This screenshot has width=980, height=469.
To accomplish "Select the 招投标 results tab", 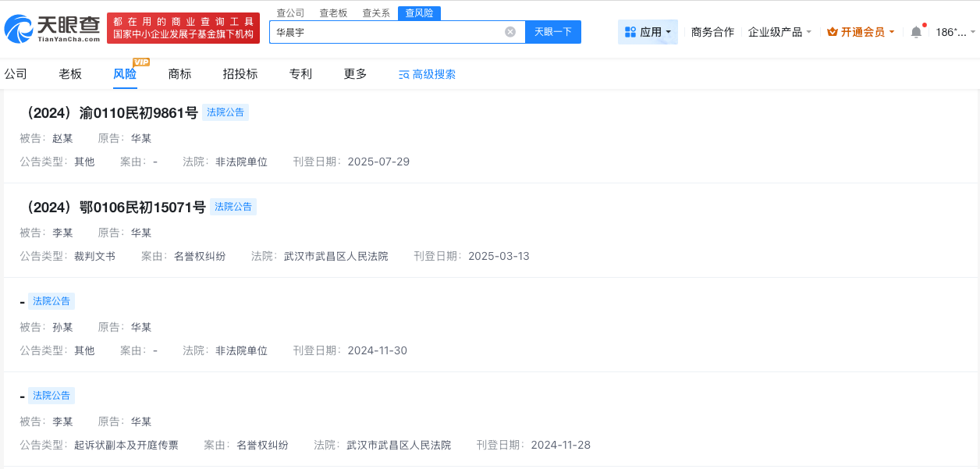I will tap(240, 74).
